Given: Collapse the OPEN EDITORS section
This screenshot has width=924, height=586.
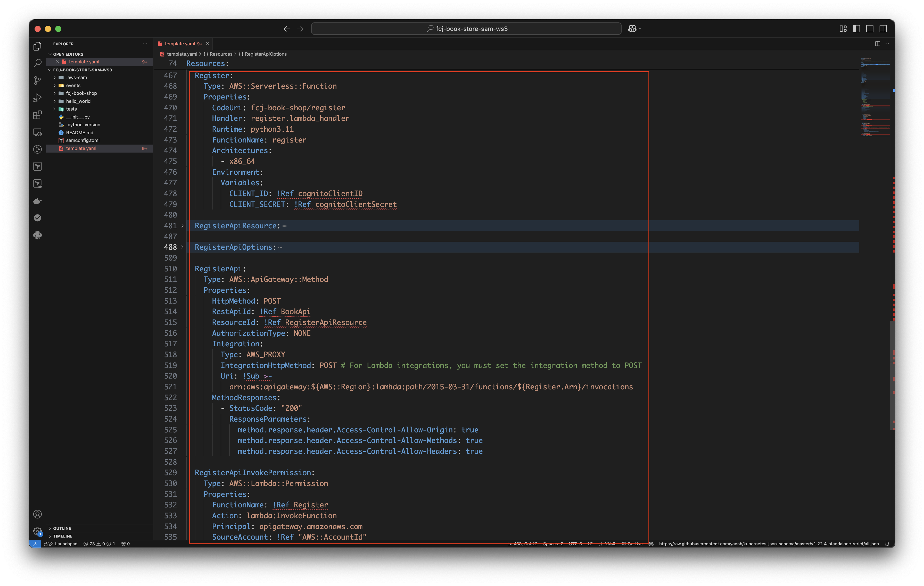Looking at the screenshot, I should click(x=49, y=54).
